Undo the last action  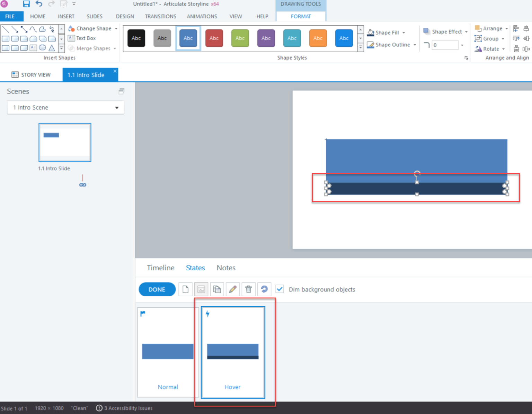39,4
